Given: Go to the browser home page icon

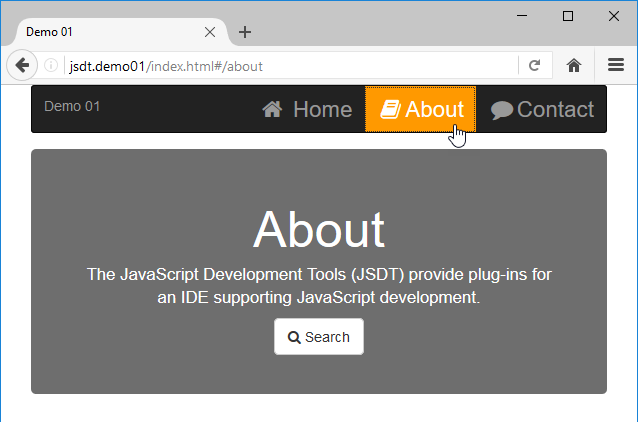Looking at the screenshot, I should point(574,65).
